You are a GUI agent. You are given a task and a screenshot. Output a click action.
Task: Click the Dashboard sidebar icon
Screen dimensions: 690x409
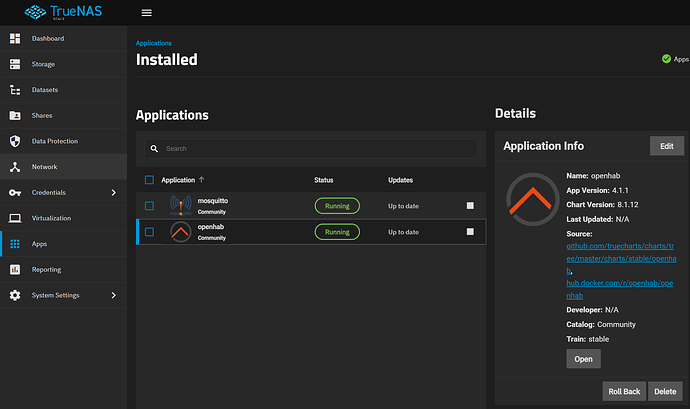(x=15, y=38)
